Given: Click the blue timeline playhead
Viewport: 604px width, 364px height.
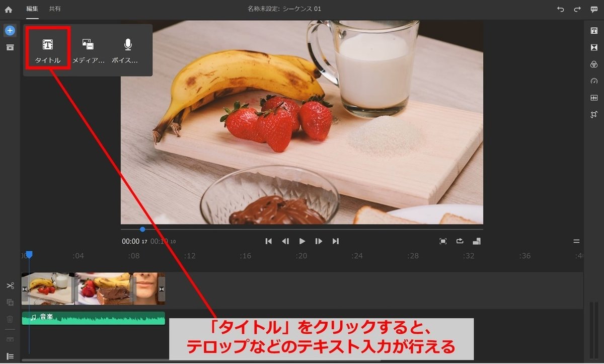Looking at the screenshot, I should [x=29, y=255].
